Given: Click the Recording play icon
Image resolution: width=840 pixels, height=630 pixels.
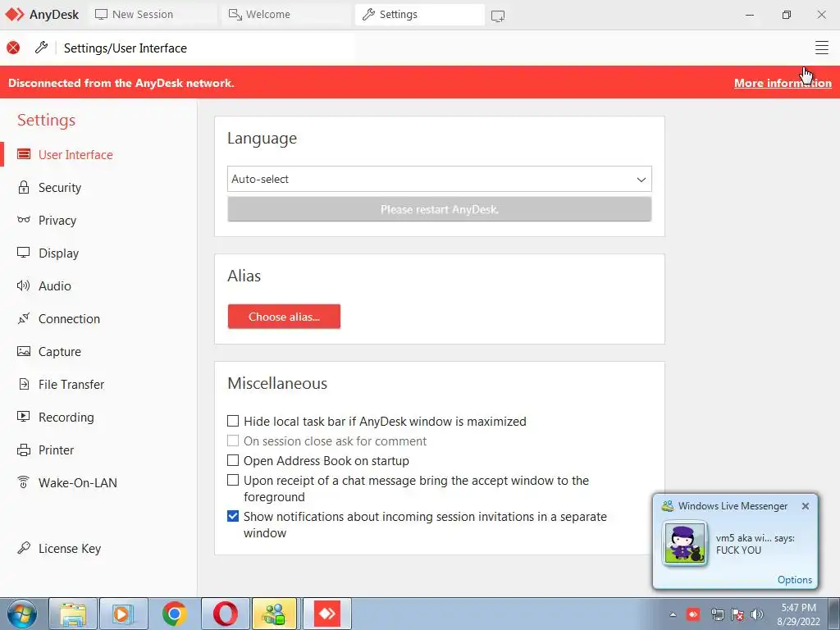Looking at the screenshot, I should point(24,416).
